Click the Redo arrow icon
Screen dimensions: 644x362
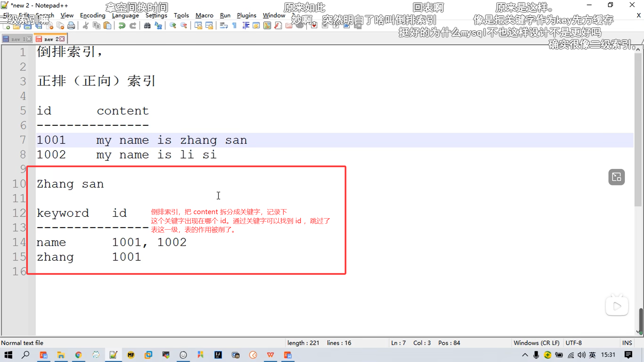133,25
